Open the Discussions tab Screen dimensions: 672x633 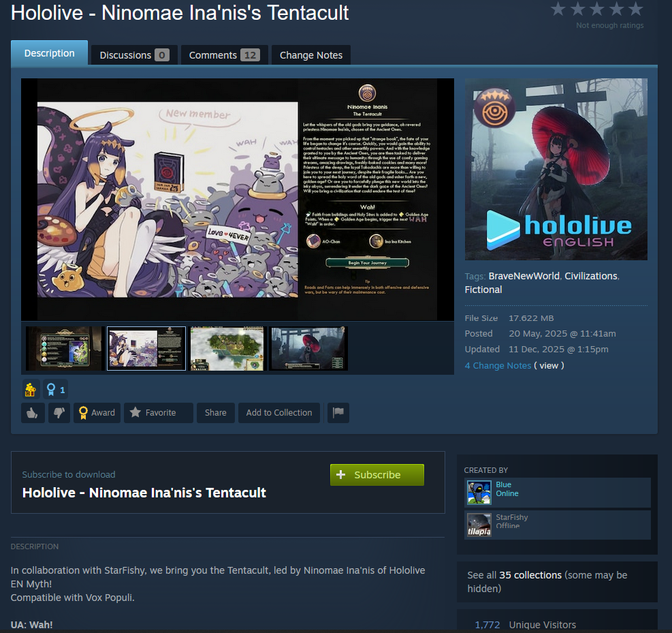134,55
